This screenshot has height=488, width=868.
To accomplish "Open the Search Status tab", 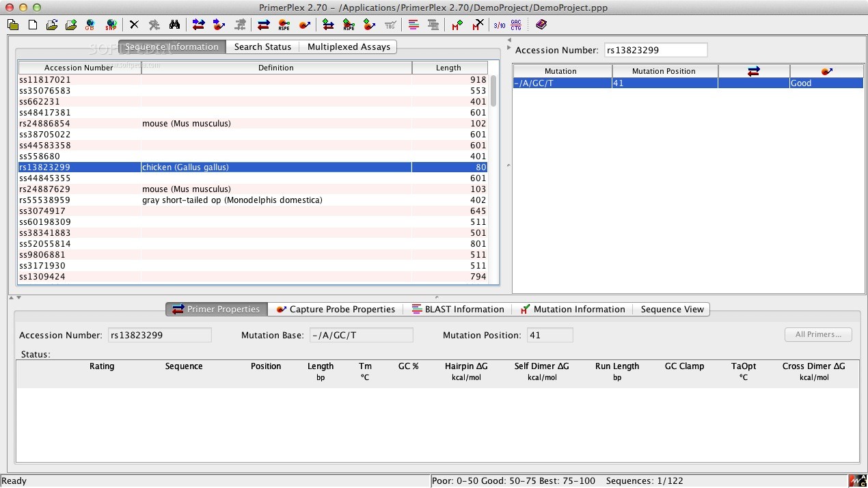I will [x=262, y=46].
